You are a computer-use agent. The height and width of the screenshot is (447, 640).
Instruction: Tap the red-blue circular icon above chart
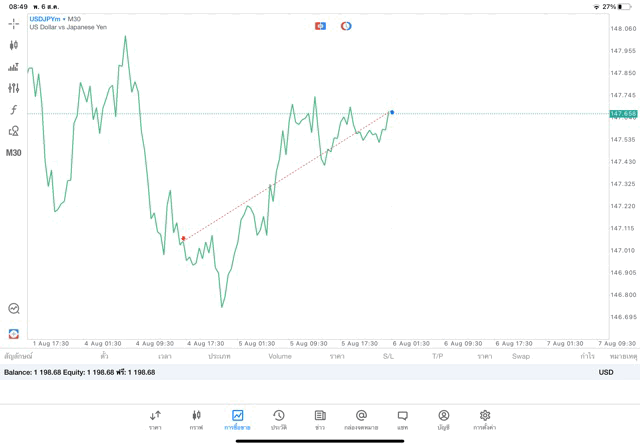pos(346,26)
